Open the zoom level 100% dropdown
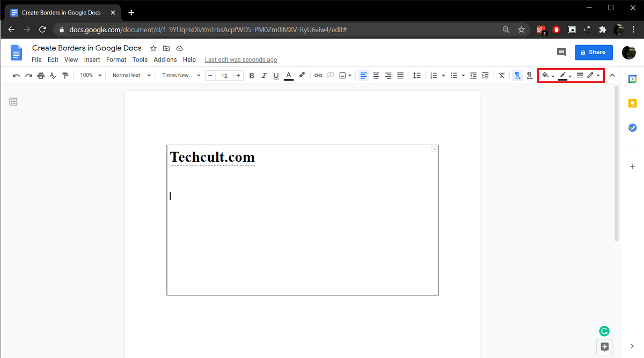The width and height of the screenshot is (644, 358). [x=90, y=76]
